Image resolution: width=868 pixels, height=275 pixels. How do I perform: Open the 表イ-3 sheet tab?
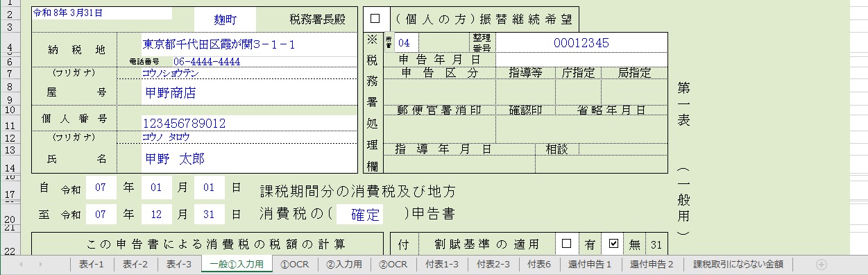(x=179, y=264)
